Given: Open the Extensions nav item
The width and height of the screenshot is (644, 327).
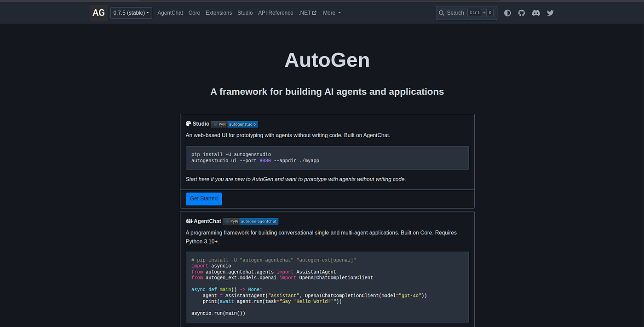Looking at the screenshot, I should [x=219, y=13].
